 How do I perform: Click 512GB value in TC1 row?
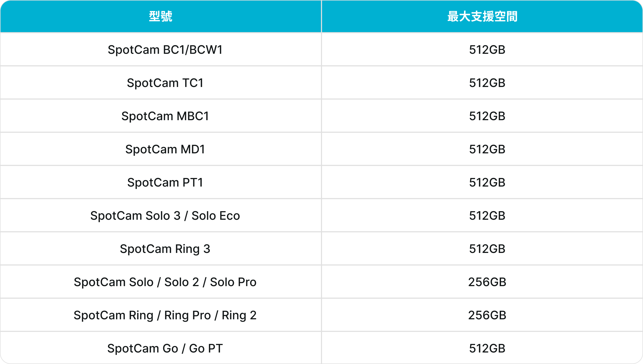click(487, 83)
